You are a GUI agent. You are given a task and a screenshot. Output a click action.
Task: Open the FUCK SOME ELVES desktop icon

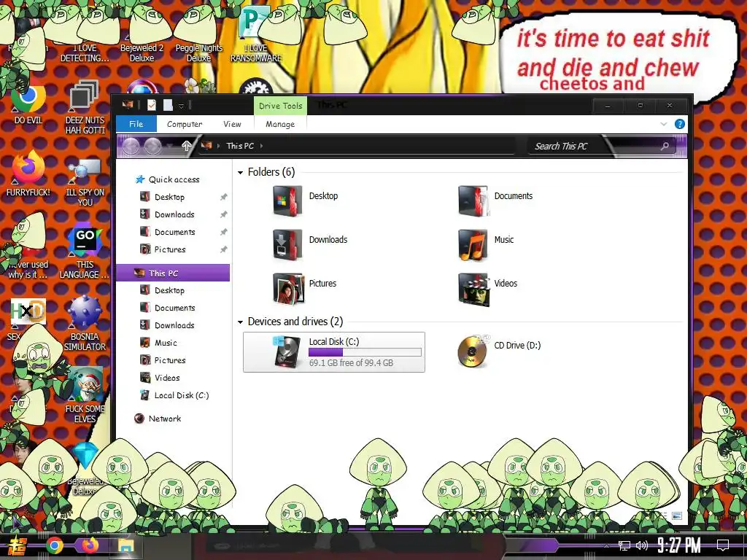pyautogui.click(x=85, y=394)
